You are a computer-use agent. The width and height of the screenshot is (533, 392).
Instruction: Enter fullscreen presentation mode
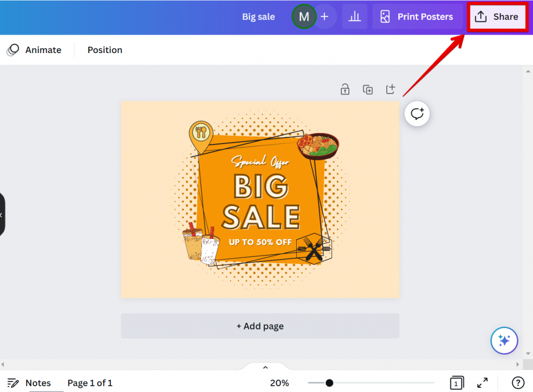click(481, 383)
